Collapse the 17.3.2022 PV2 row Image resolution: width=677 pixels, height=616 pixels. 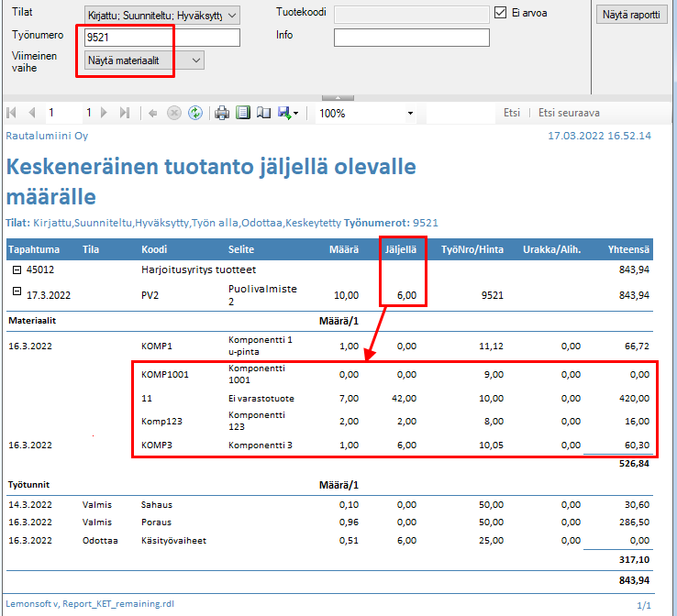(16, 291)
